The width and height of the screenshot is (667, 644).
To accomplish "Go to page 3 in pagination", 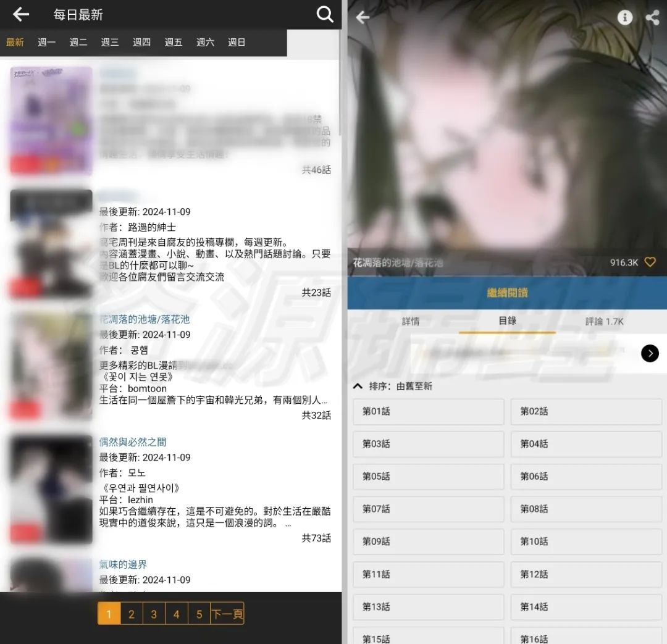I will tap(154, 613).
